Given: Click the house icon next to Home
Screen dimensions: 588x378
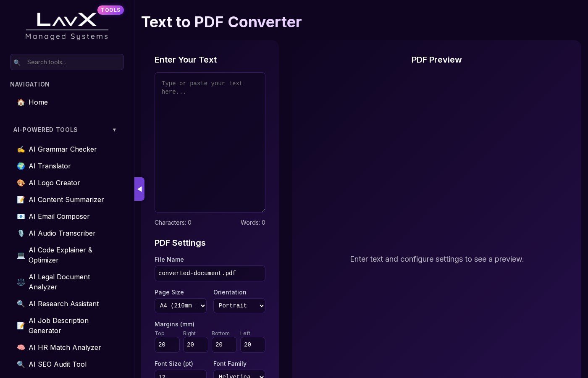Looking at the screenshot, I should point(21,102).
